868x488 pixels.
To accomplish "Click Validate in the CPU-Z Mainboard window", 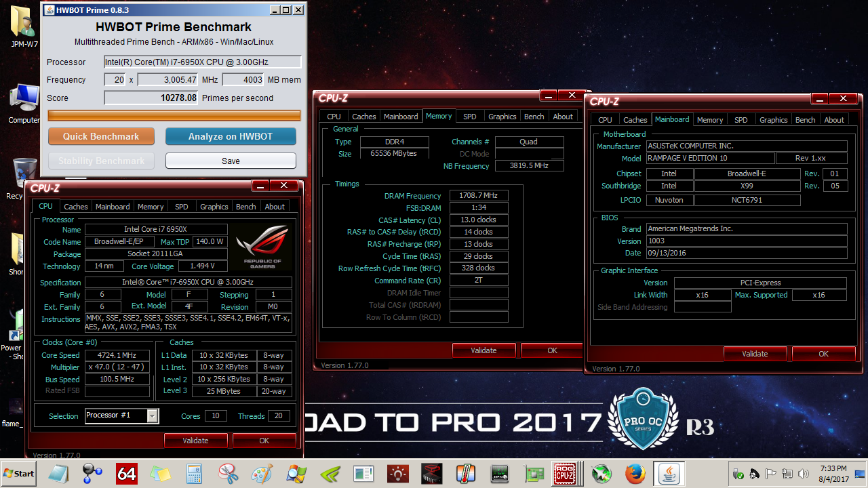I will (x=755, y=354).
